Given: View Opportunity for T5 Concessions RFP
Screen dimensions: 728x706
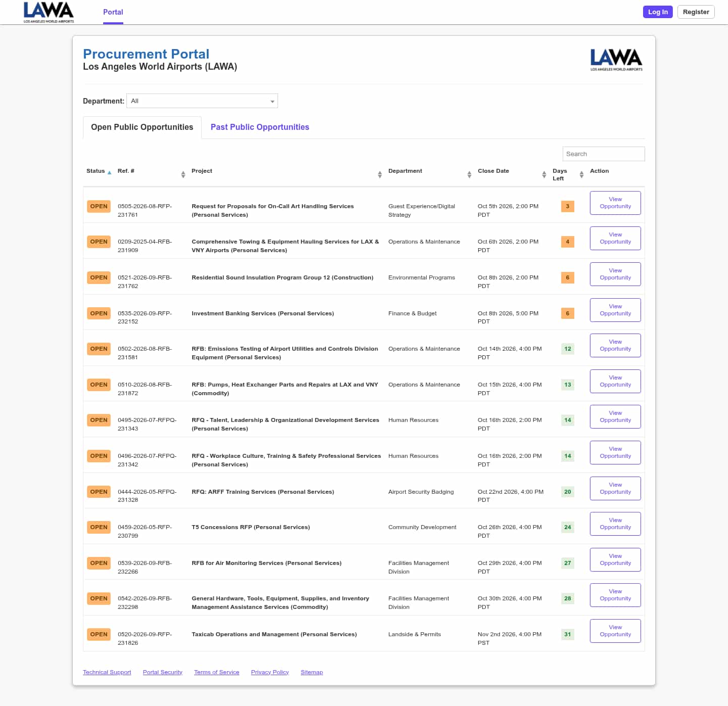Looking at the screenshot, I should 615,524.
